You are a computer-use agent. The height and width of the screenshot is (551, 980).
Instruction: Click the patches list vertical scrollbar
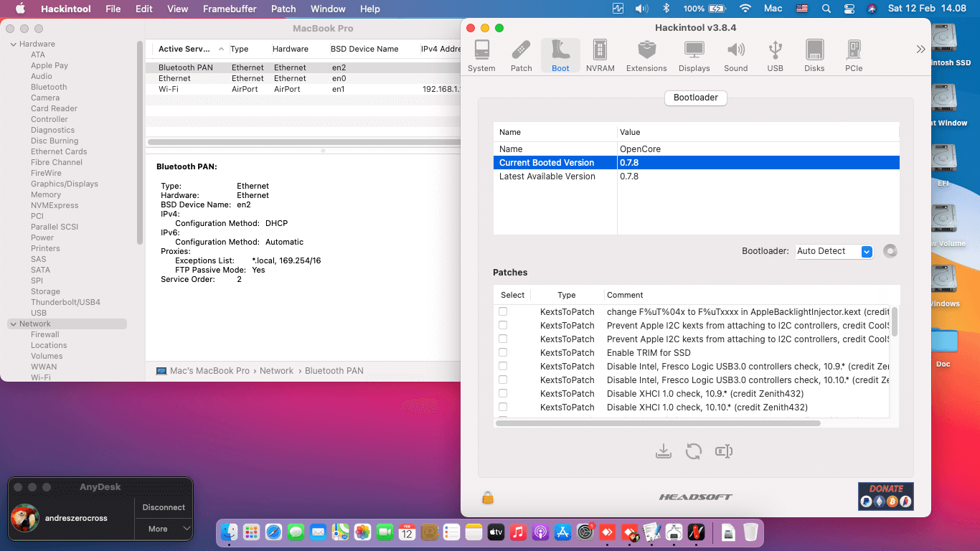(894, 321)
